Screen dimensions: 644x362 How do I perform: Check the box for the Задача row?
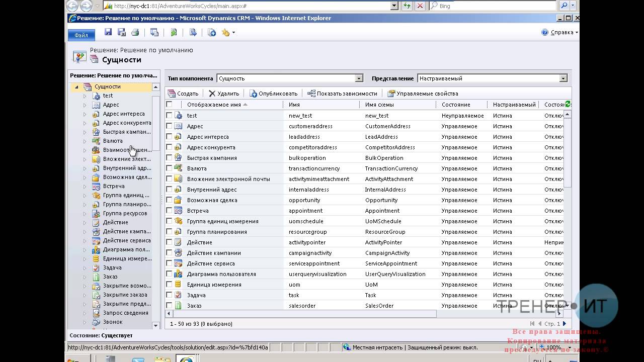[x=169, y=295]
